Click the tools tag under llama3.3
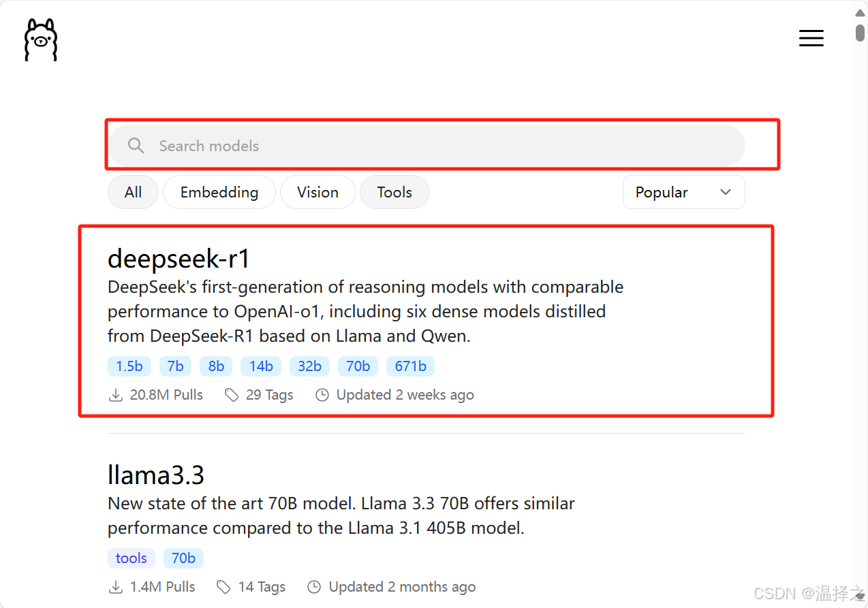The height and width of the screenshot is (608, 868). tap(131, 558)
